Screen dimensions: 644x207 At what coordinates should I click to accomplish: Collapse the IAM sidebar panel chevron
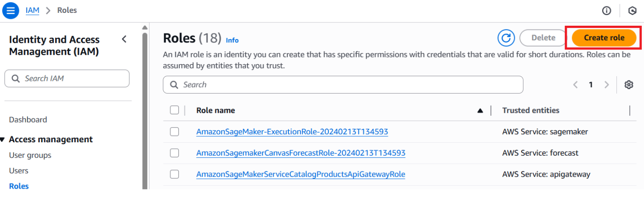(x=124, y=39)
